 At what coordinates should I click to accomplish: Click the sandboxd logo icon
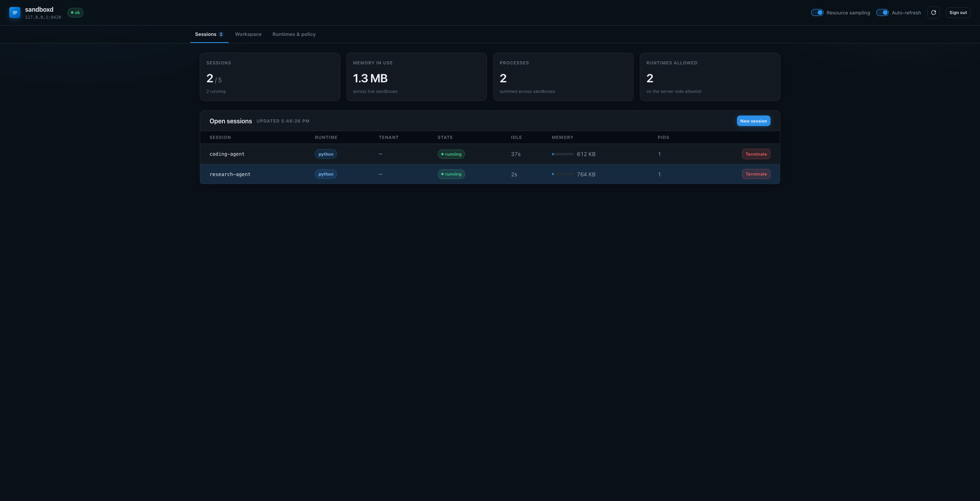click(x=15, y=12)
